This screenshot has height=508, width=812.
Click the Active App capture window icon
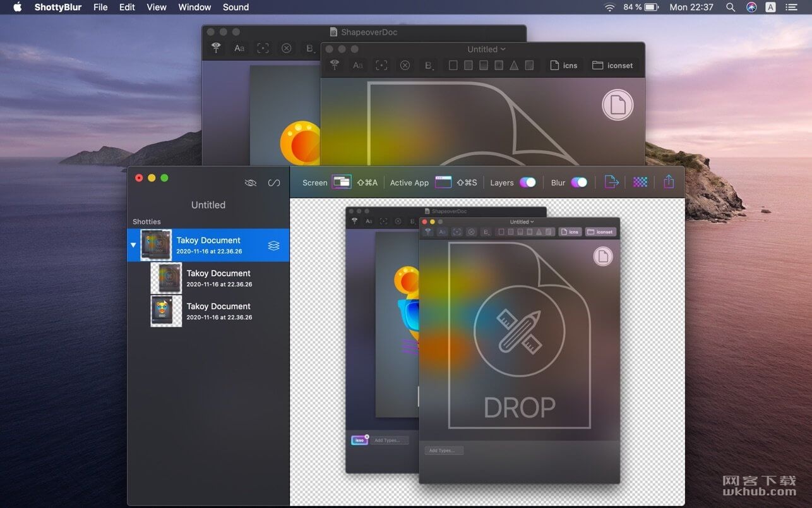point(443,182)
